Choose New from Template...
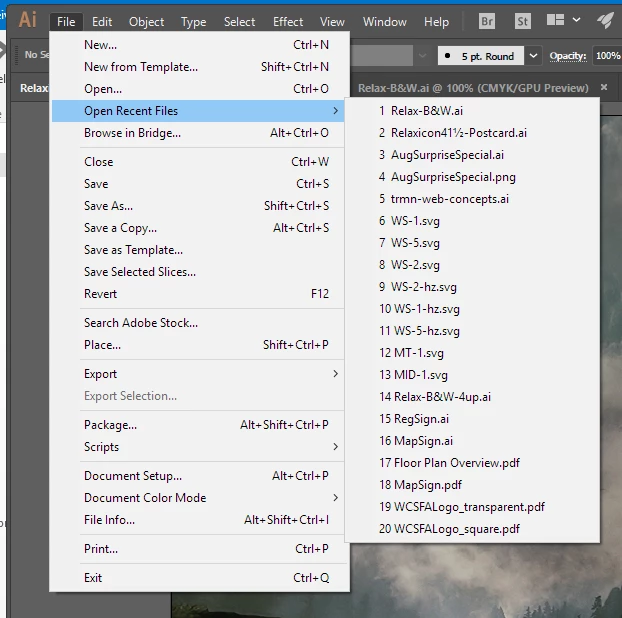The height and width of the screenshot is (618, 622). (198, 67)
